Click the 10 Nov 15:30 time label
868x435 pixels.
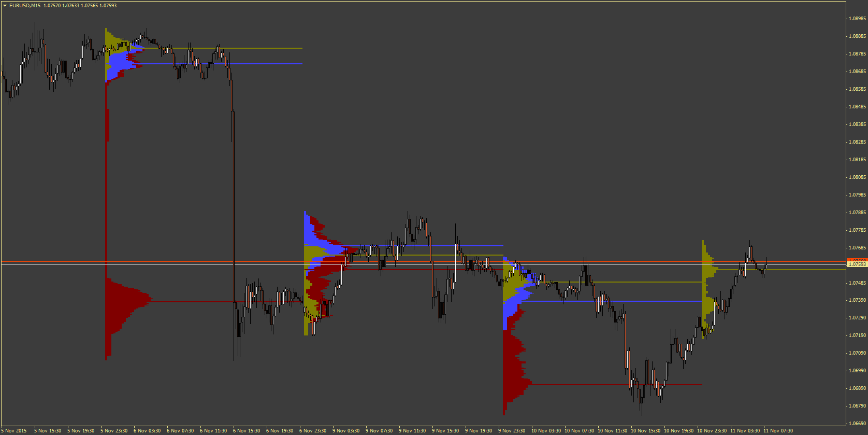pyautogui.click(x=645, y=431)
